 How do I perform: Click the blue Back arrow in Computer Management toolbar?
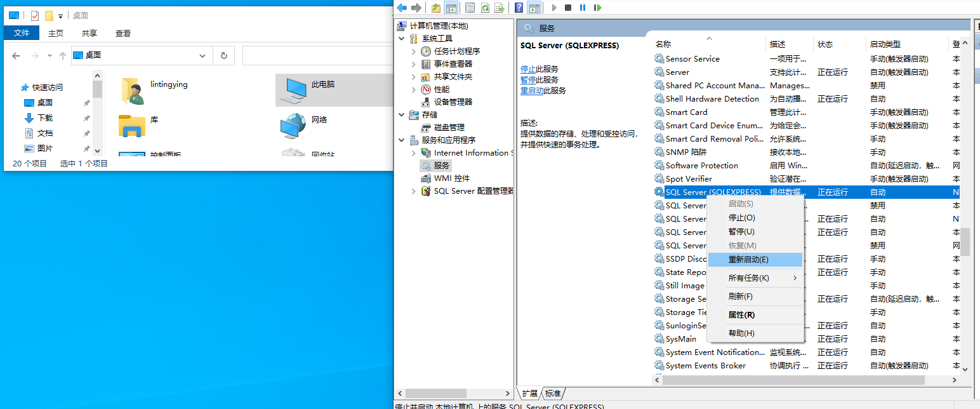(401, 8)
